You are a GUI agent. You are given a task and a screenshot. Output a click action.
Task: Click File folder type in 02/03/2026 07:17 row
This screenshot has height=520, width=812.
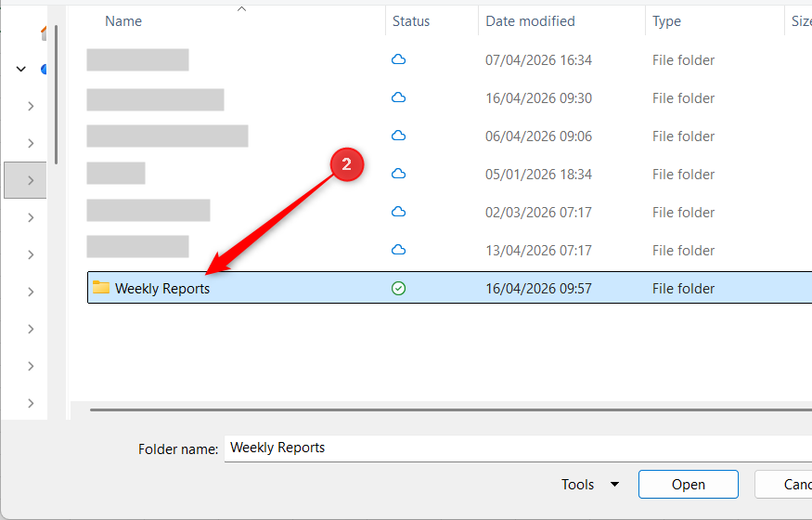pyautogui.click(x=683, y=213)
